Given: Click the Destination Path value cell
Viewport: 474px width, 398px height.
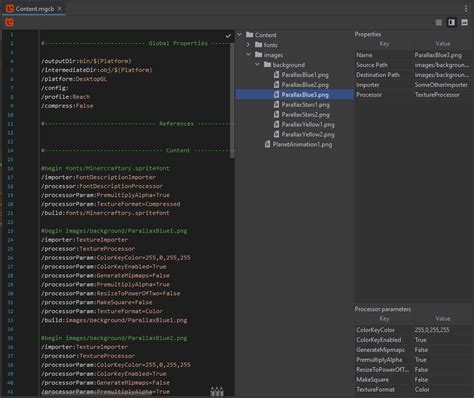Looking at the screenshot, I should pos(442,75).
